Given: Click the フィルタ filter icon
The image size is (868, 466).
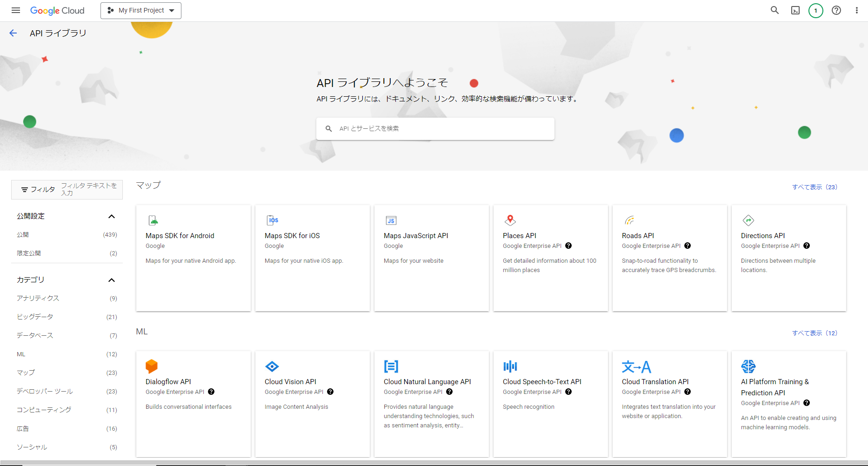Looking at the screenshot, I should click(x=25, y=190).
